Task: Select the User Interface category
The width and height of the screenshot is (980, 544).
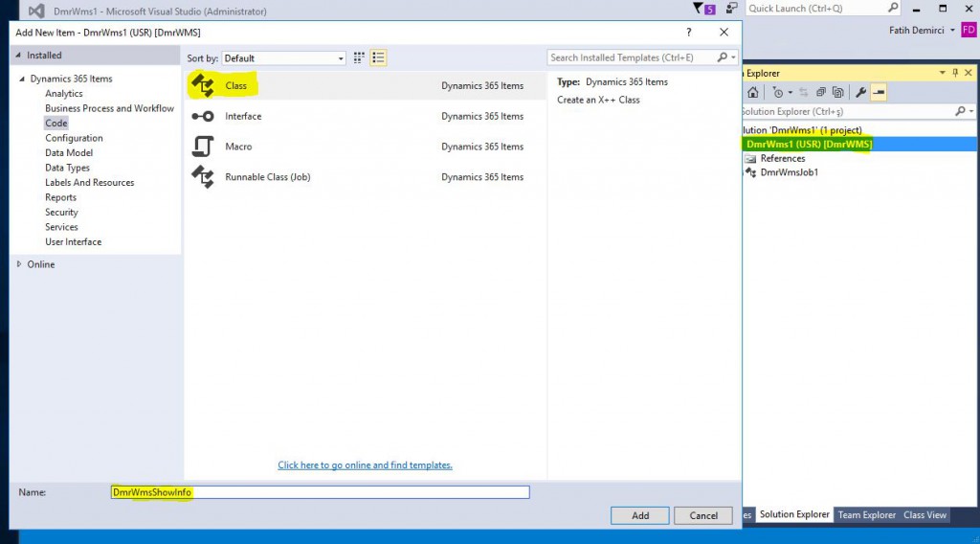Action: (x=73, y=242)
